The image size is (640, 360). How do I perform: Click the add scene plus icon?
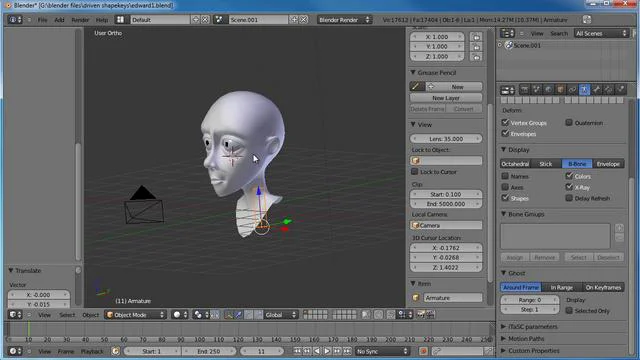(294, 20)
